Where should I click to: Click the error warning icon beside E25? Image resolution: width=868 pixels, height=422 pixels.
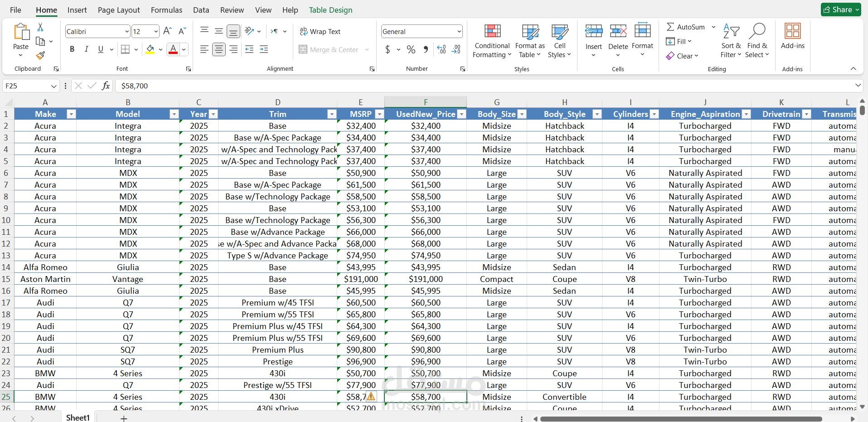[x=371, y=397]
